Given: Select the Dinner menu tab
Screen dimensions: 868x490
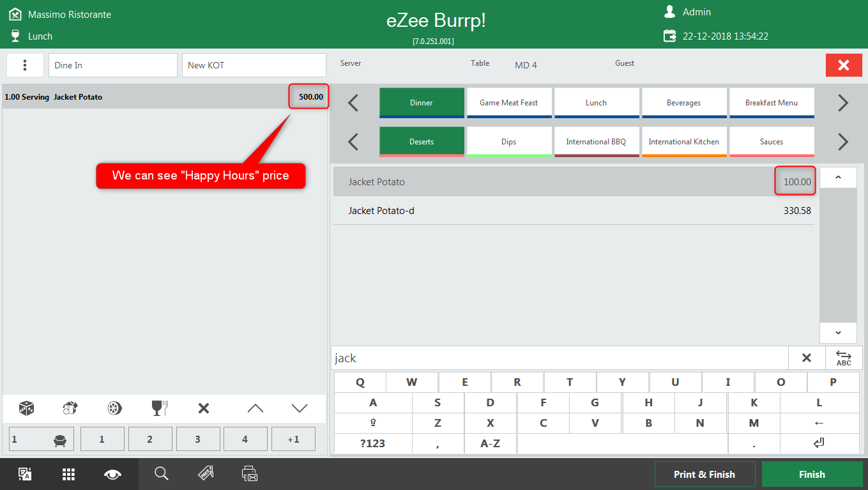Looking at the screenshot, I should (422, 103).
